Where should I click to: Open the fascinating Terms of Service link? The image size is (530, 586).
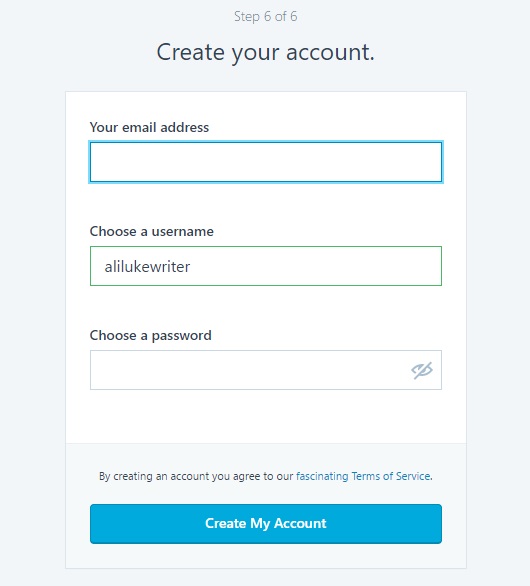[364, 476]
